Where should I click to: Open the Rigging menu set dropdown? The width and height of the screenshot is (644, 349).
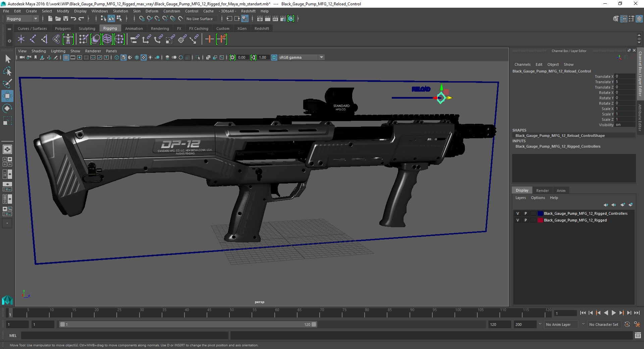[x=22, y=19]
